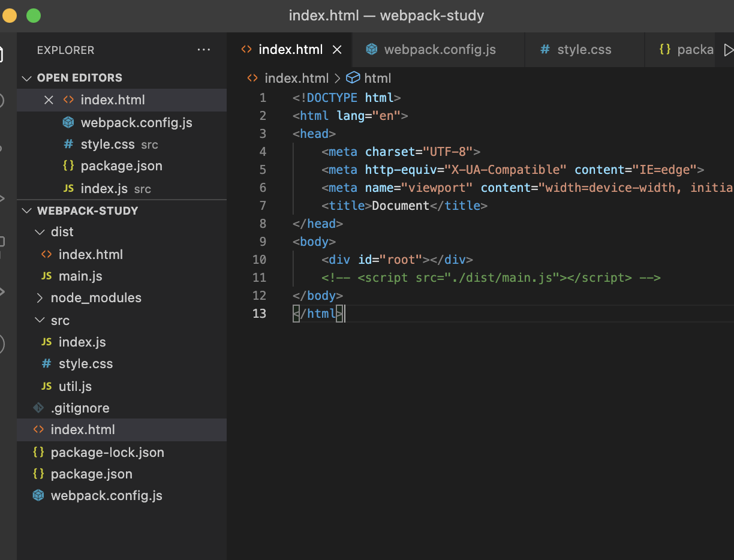Open package.json in the WEBPACK-STUDY file tree
Viewport: 734px width, 560px height.
click(x=122, y=474)
